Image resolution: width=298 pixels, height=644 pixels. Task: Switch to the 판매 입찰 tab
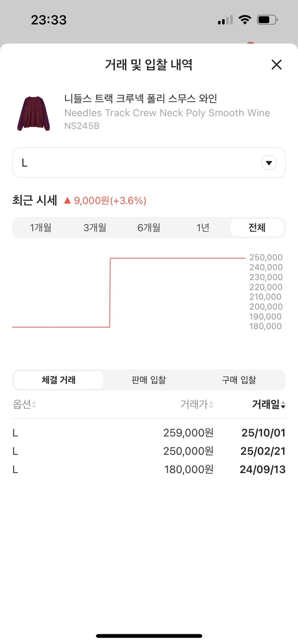pos(149,380)
